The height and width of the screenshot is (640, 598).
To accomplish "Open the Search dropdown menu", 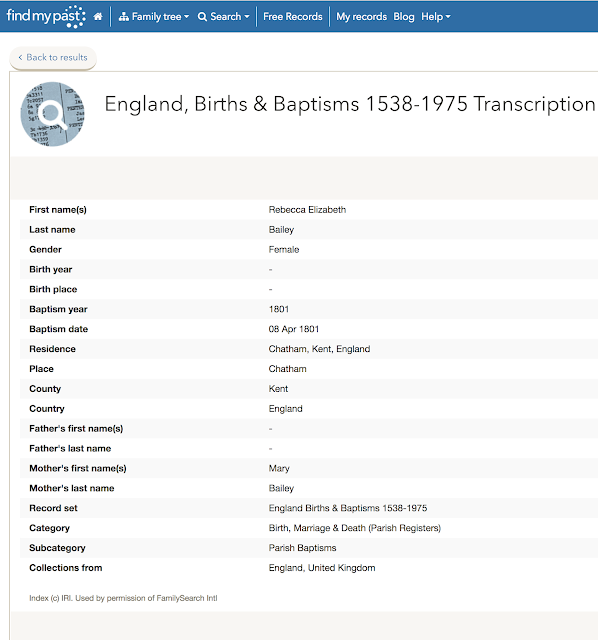I will 223,16.
